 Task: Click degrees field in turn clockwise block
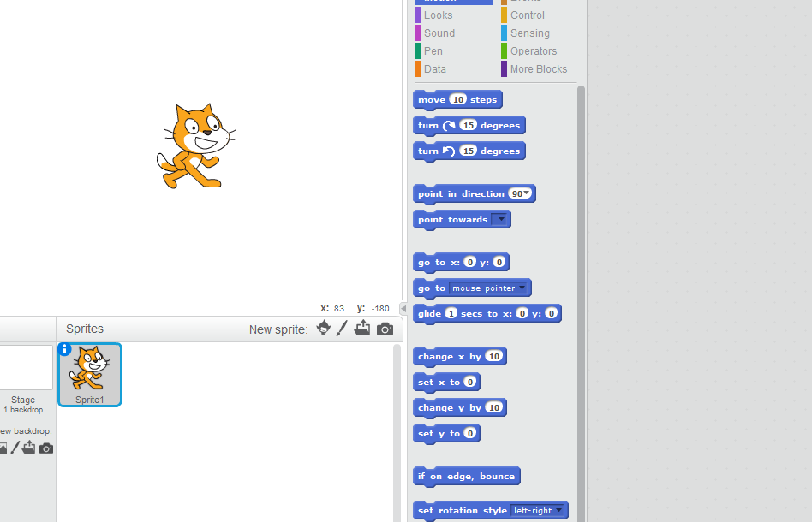(x=469, y=125)
